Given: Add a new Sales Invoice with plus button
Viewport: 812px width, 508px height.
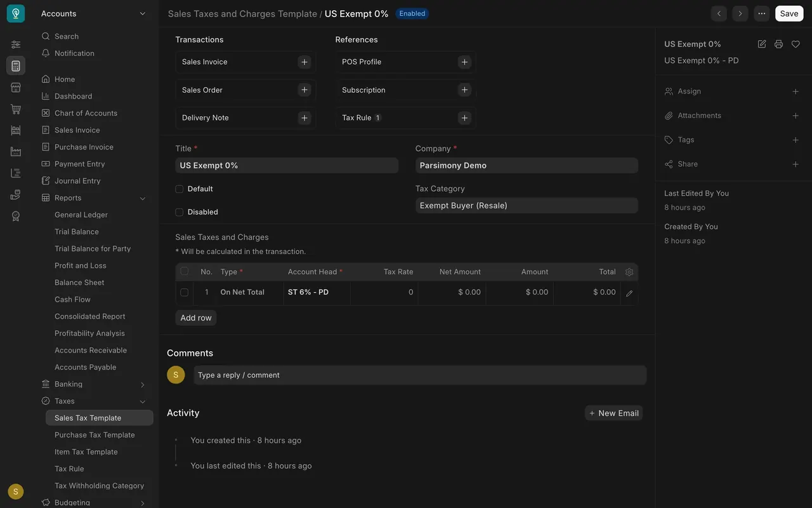Looking at the screenshot, I should tap(304, 62).
